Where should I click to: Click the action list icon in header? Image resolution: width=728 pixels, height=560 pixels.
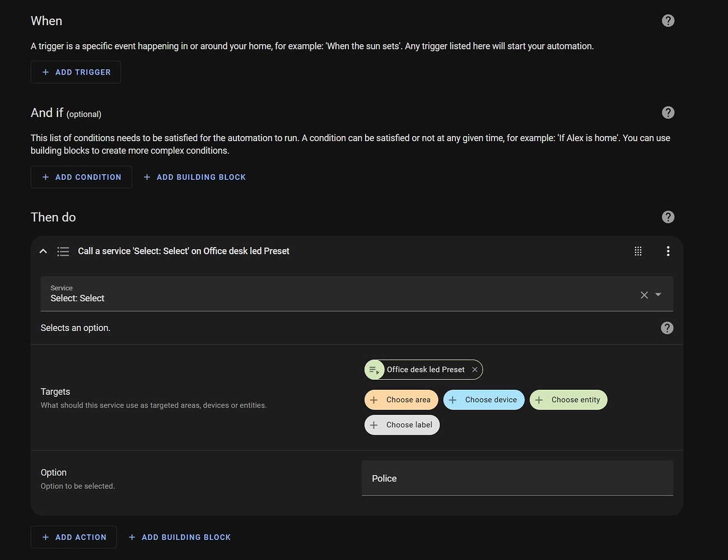(x=63, y=251)
